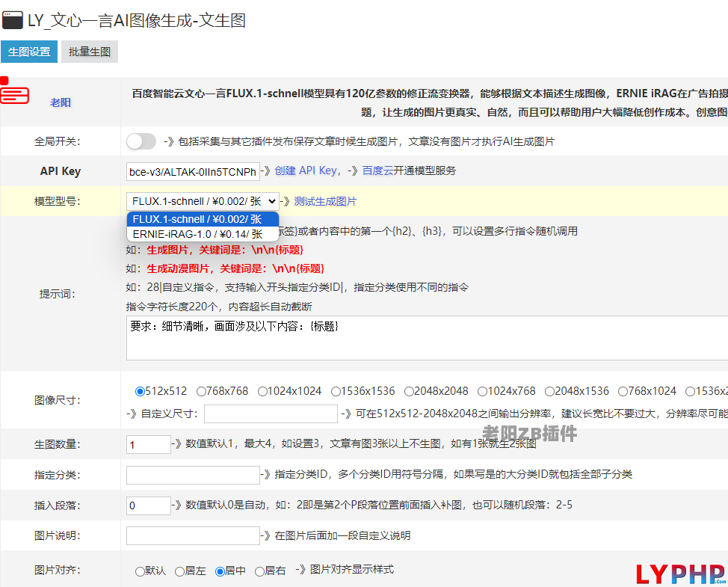Click the 测试生成图片 link
The image size is (728, 587).
325,202
